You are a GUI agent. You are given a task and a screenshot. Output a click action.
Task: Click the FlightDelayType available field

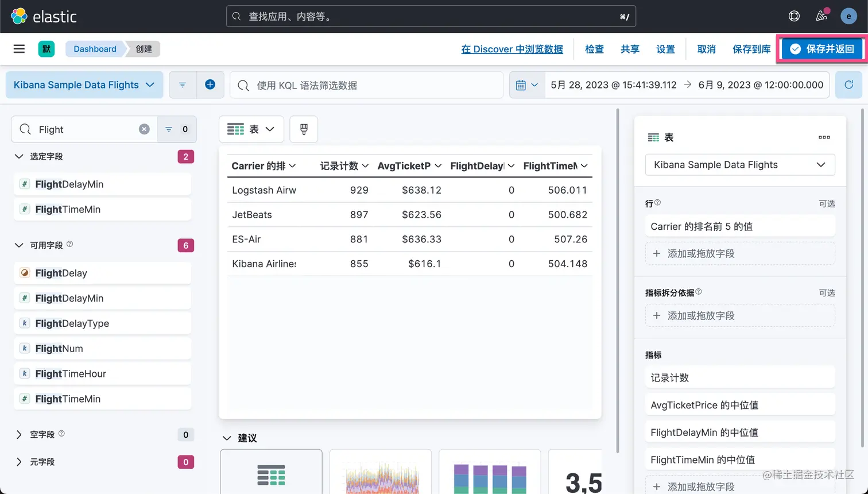[102, 323]
